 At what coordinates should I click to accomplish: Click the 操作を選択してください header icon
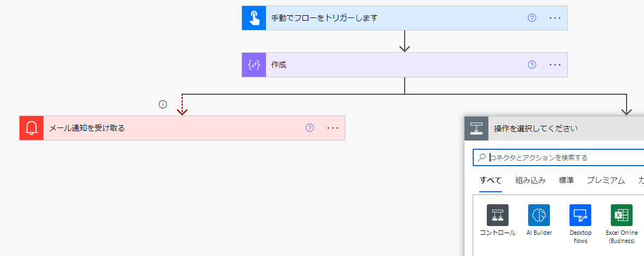point(476,129)
